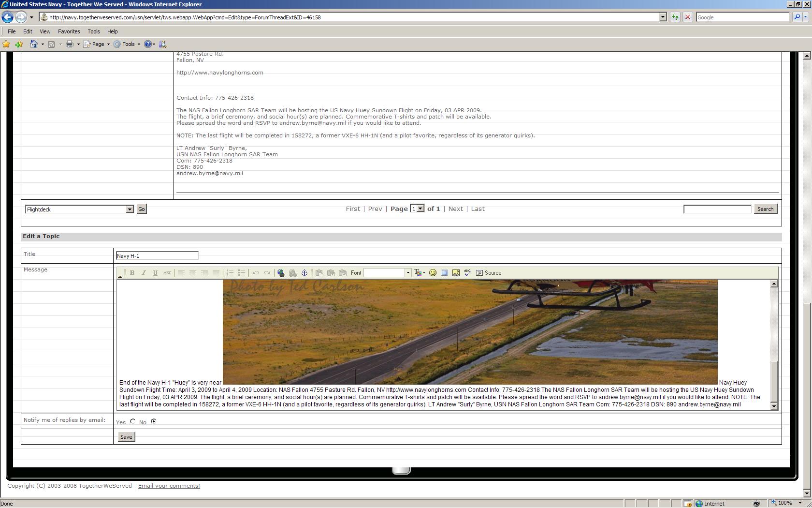
Task: Insert a bulleted list
Action: point(242,273)
